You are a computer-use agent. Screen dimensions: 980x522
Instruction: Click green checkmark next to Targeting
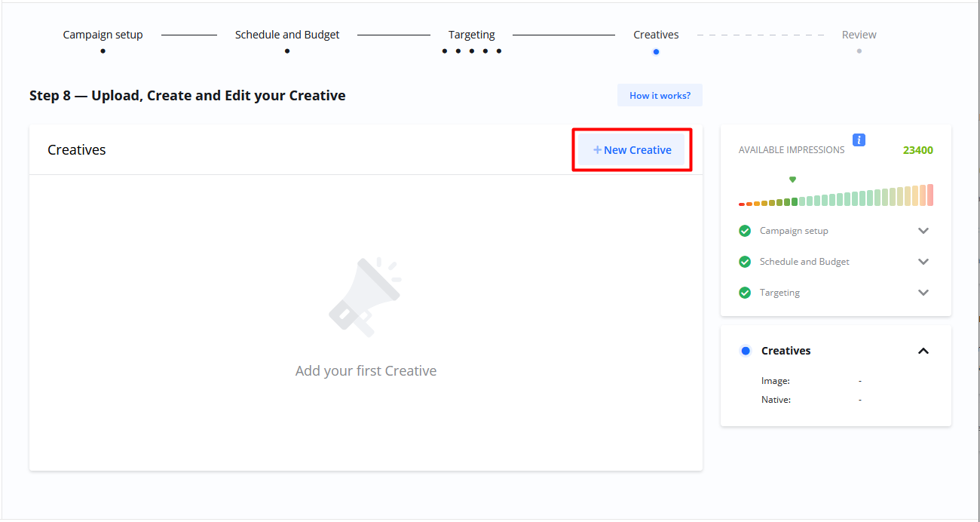[745, 293]
